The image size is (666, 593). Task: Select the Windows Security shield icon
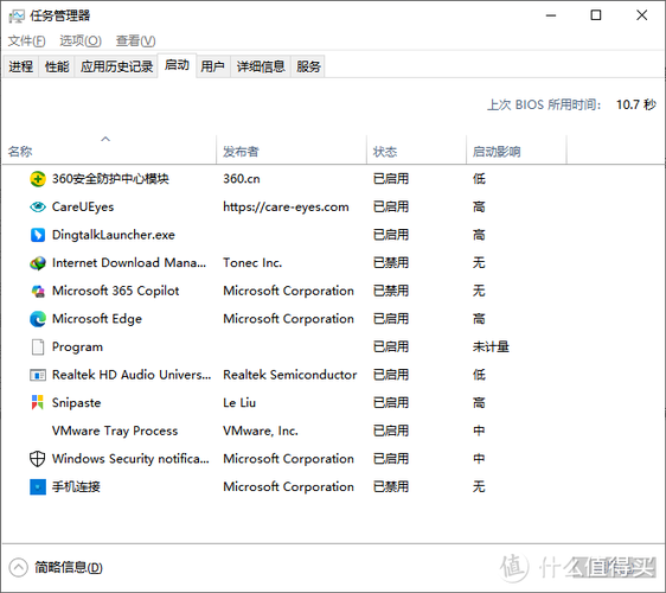click(x=38, y=459)
